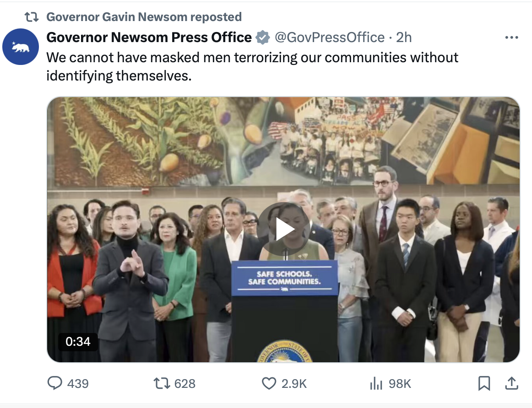The image size is (532, 408).
Task: Click the 628 reposts count
Action: tap(185, 383)
